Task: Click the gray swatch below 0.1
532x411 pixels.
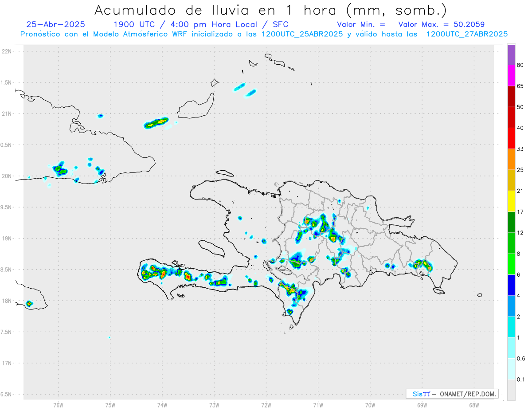Action: [x=511, y=390]
